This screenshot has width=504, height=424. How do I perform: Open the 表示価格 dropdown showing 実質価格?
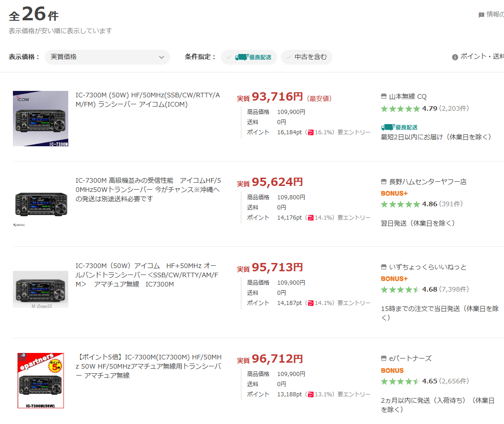(107, 57)
